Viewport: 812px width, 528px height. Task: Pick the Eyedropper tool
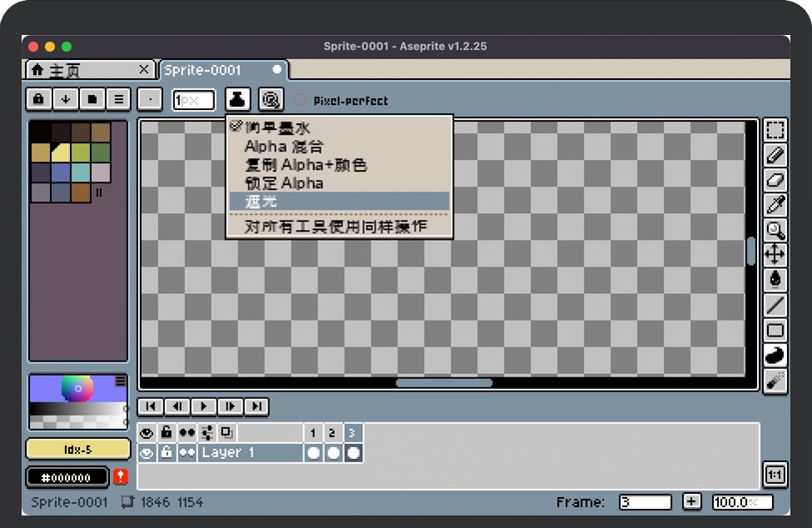[x=775, y=205]
